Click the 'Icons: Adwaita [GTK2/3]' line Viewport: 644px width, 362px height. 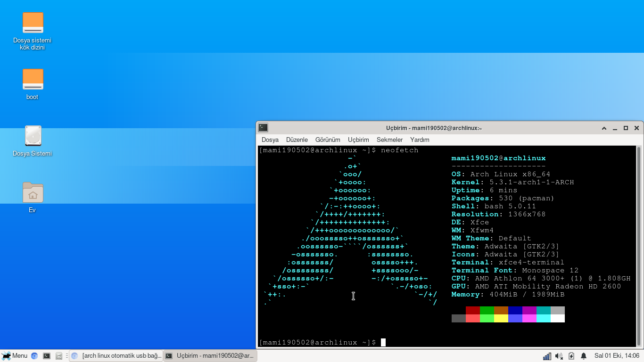pos(505,254)
